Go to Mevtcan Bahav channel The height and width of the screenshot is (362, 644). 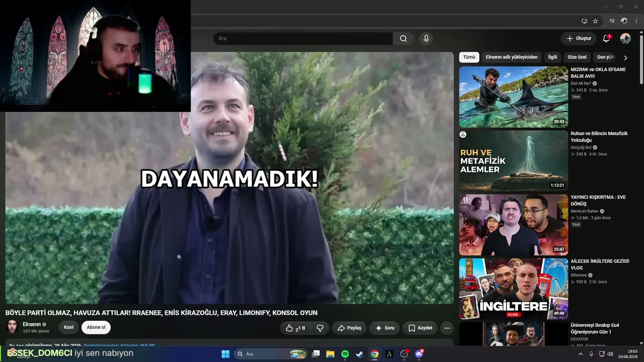click(x=584, y=211)
